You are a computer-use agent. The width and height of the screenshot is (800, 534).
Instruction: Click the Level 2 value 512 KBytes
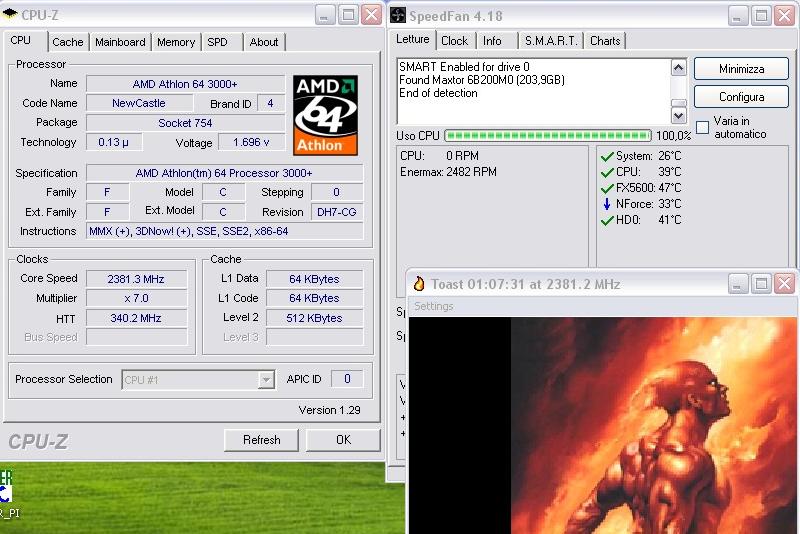point(314,318)
